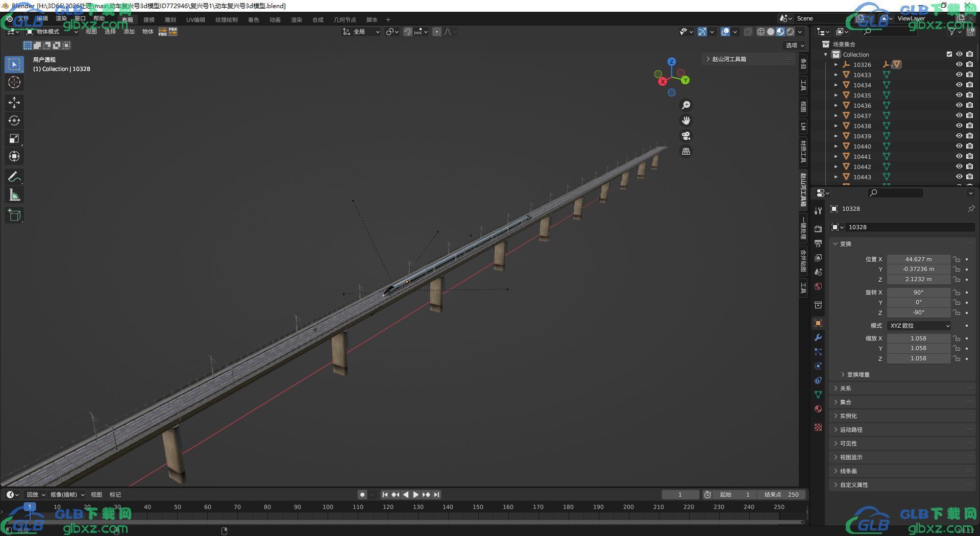The image size is (980, 536).
Task: Hide object 10433 in the viewport
Action: click(x=959, y=75)
